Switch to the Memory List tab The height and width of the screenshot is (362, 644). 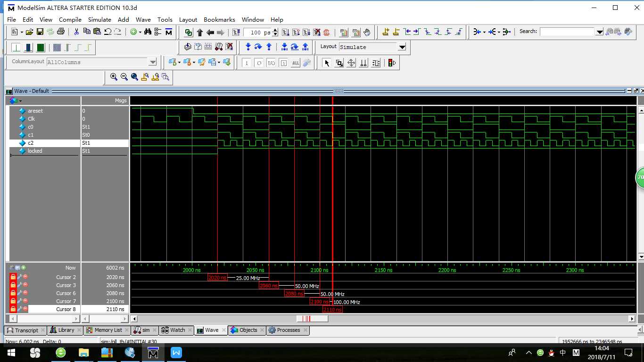point(108,330)
